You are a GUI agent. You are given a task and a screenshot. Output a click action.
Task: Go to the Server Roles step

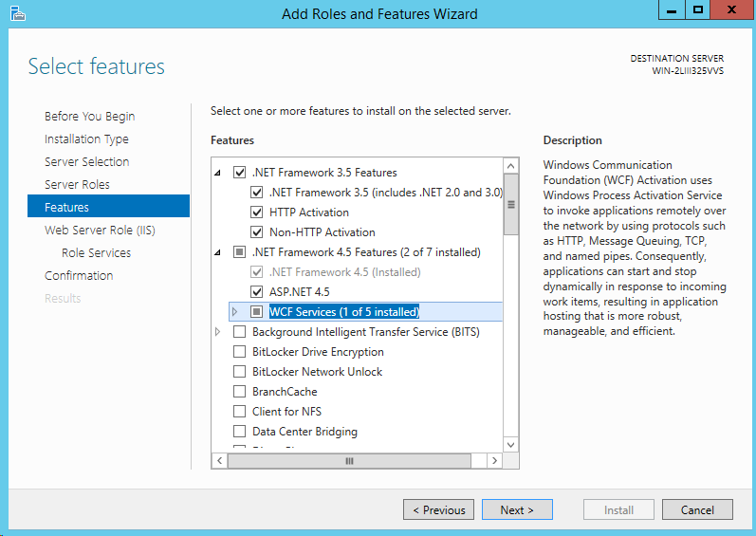click(77, 185)
